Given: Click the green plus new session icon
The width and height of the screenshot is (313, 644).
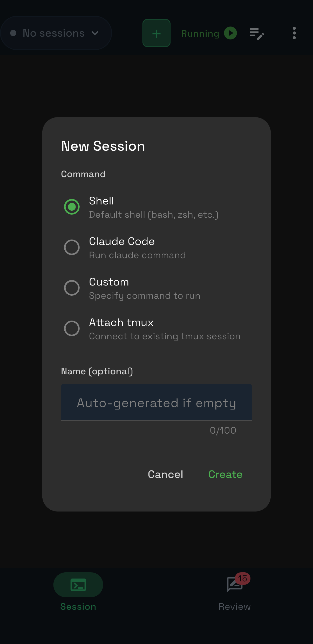Looking at the screenshot, I should coord(156,33).
